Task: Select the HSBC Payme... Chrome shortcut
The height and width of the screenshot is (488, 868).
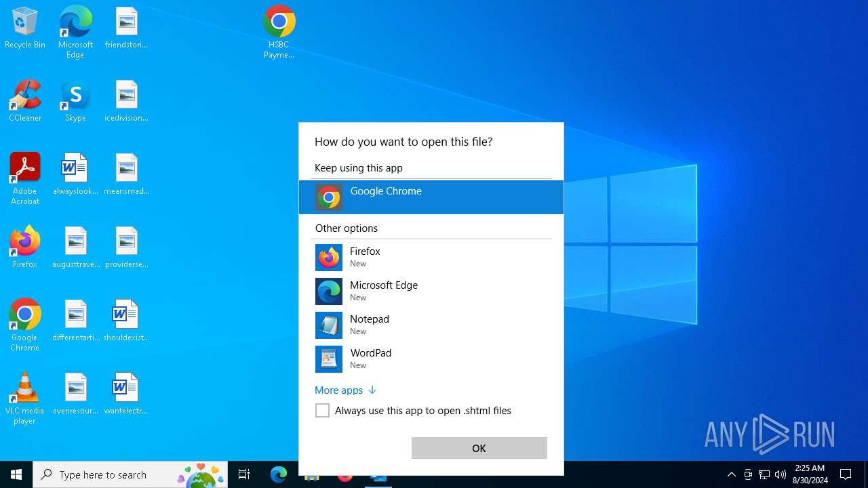Action: tap(279, 33)
